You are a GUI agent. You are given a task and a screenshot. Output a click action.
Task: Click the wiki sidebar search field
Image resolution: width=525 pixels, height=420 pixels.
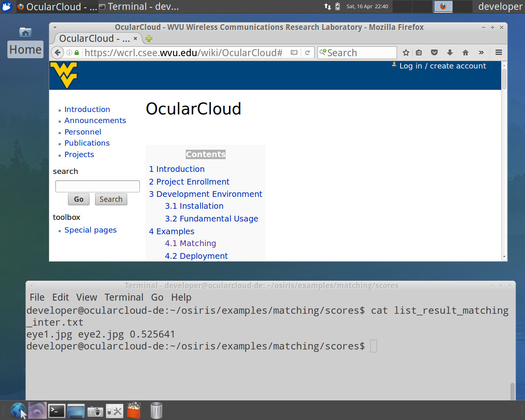[98, 186]
